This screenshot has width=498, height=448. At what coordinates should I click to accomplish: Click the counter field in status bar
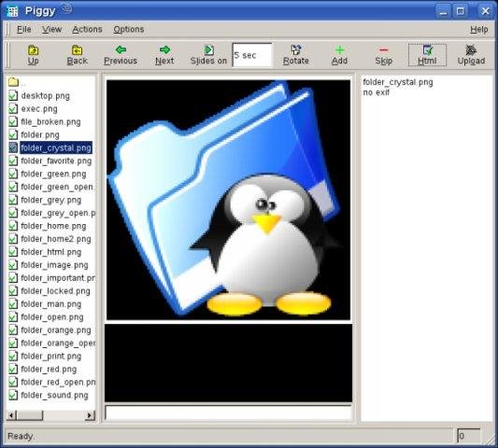(468, 436)
